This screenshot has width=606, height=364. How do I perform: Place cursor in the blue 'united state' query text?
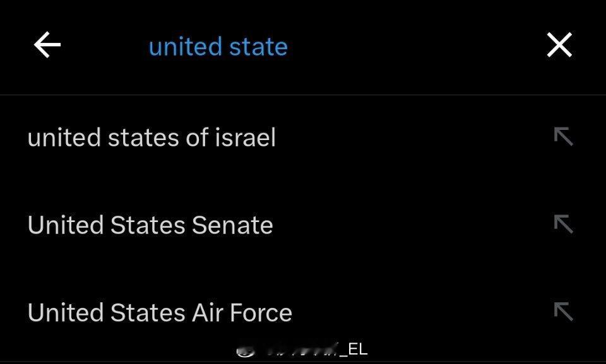click(218, 47)
